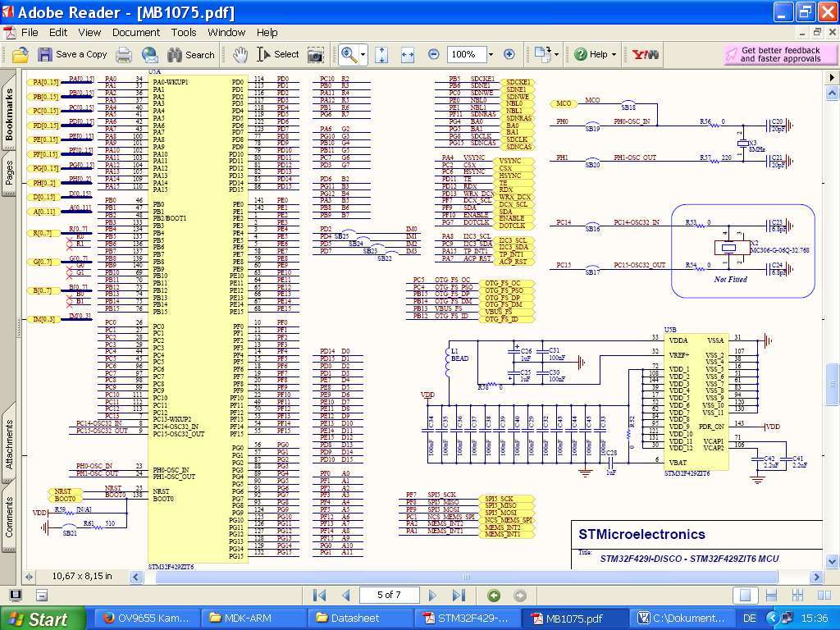
Task: Click the hide toolbars icon in status bar
Action: click(x=42, y=596)
